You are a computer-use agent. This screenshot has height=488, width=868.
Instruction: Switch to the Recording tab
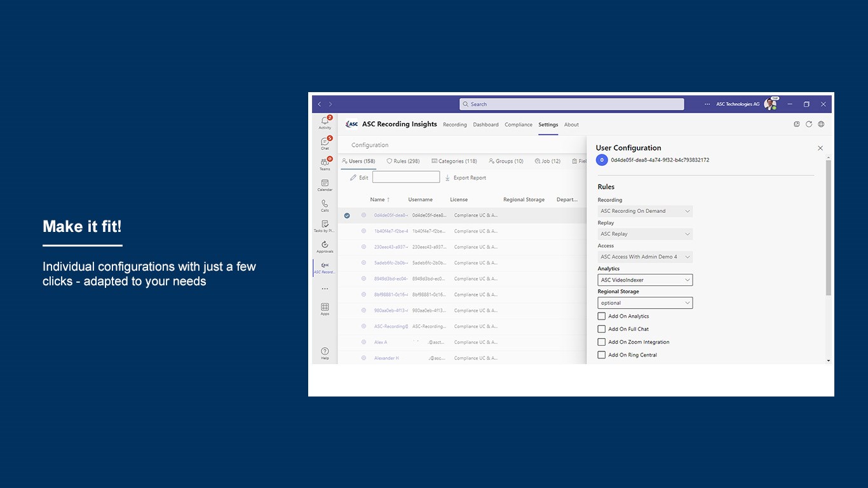(455, 125)
